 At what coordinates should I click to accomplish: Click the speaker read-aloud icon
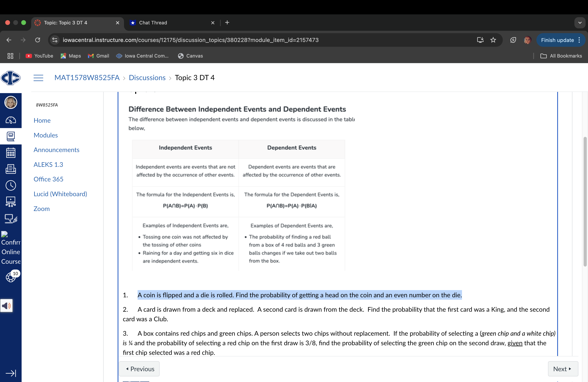[x=6, y=306]
